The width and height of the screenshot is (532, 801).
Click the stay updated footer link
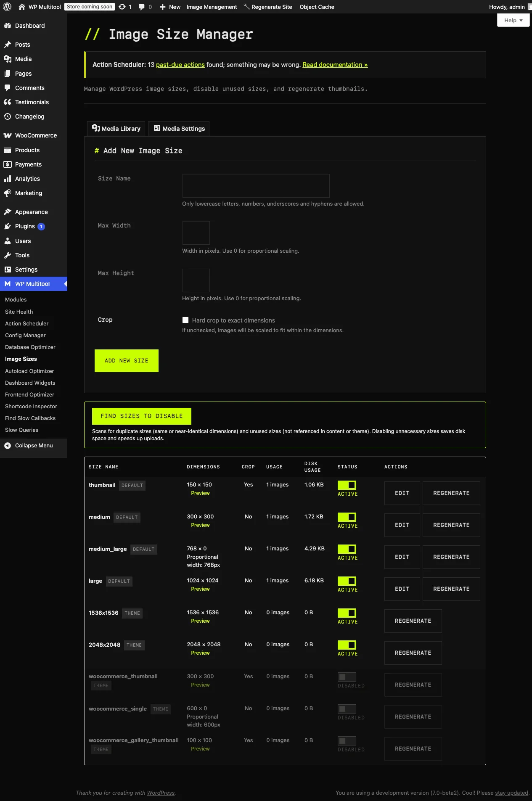pyautogui.click(x=511, y=793)
